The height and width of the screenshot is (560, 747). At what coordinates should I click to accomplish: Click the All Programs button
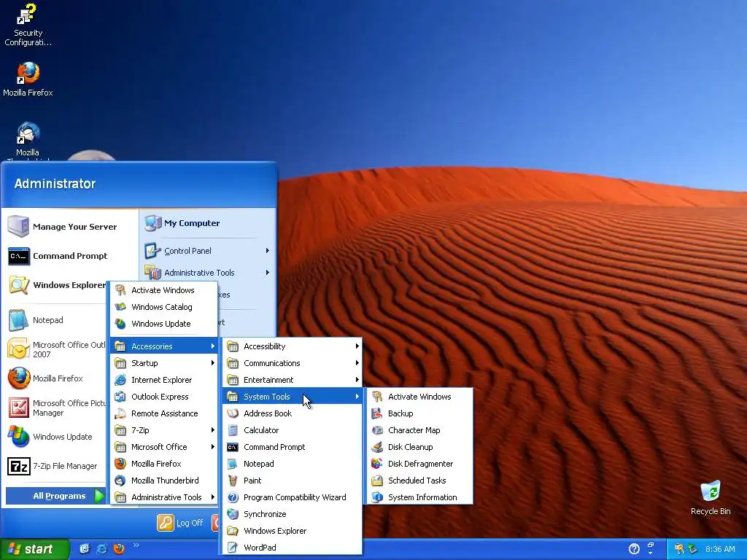[55, 496]
